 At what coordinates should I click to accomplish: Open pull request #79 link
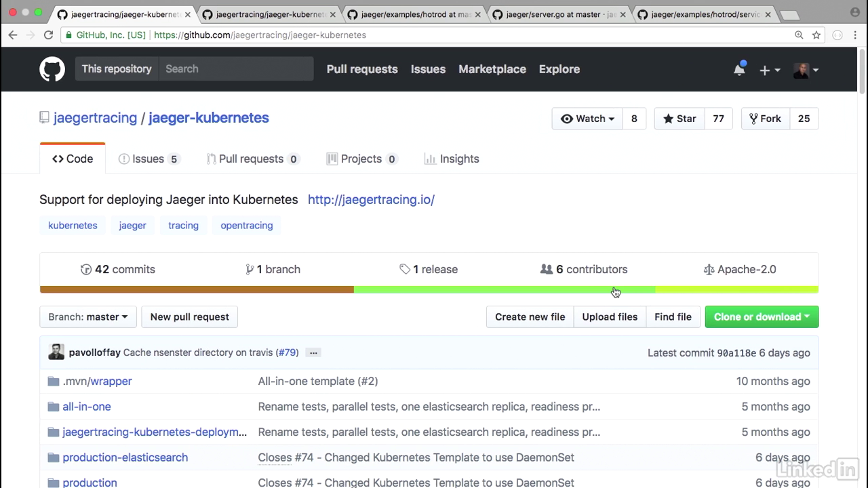point(288,352)
